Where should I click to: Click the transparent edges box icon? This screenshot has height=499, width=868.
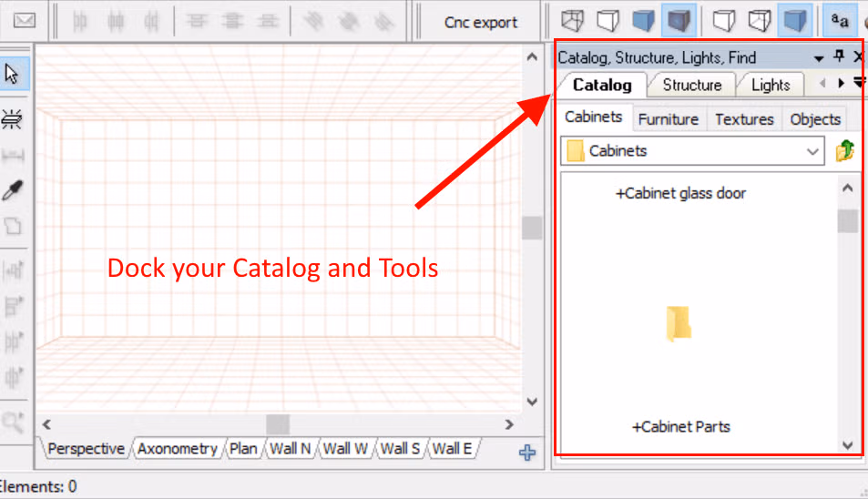760,21
